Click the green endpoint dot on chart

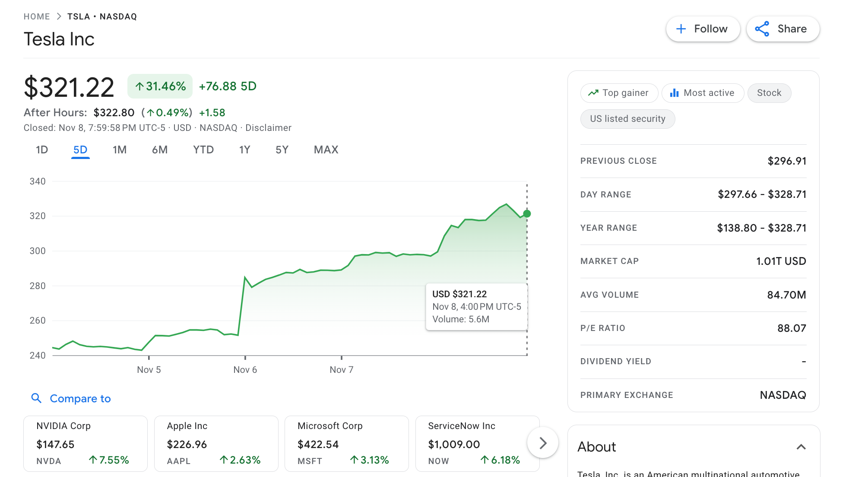point(527,213)
